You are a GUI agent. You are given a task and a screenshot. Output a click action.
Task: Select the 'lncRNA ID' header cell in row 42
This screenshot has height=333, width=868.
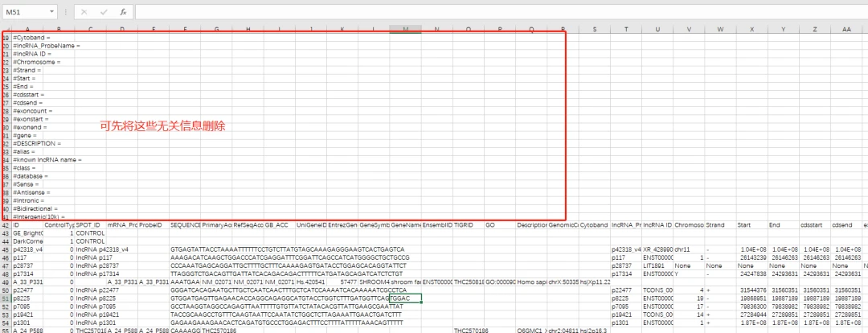point(657,226)
